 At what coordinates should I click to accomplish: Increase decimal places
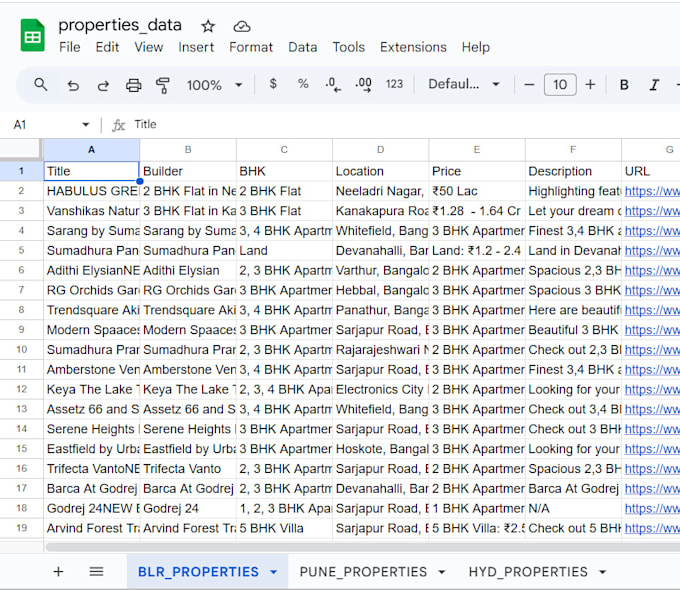tap(363, 84)
